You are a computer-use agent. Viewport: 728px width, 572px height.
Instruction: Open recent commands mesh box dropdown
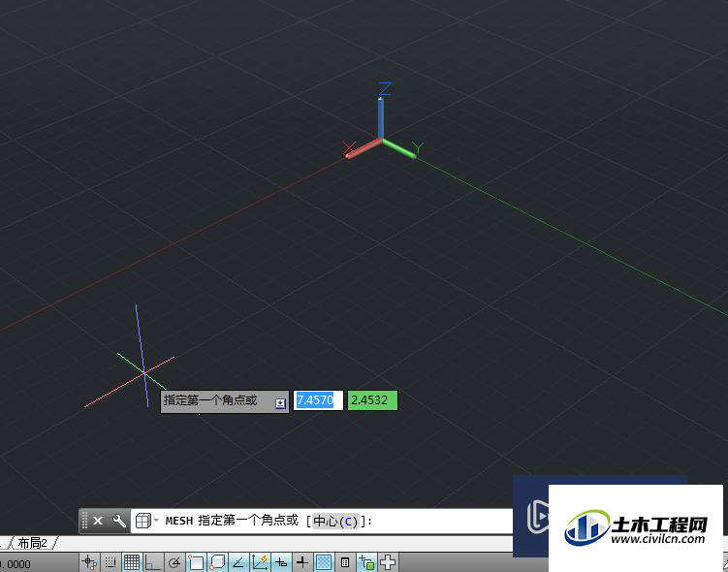click(x=146, y=521)
